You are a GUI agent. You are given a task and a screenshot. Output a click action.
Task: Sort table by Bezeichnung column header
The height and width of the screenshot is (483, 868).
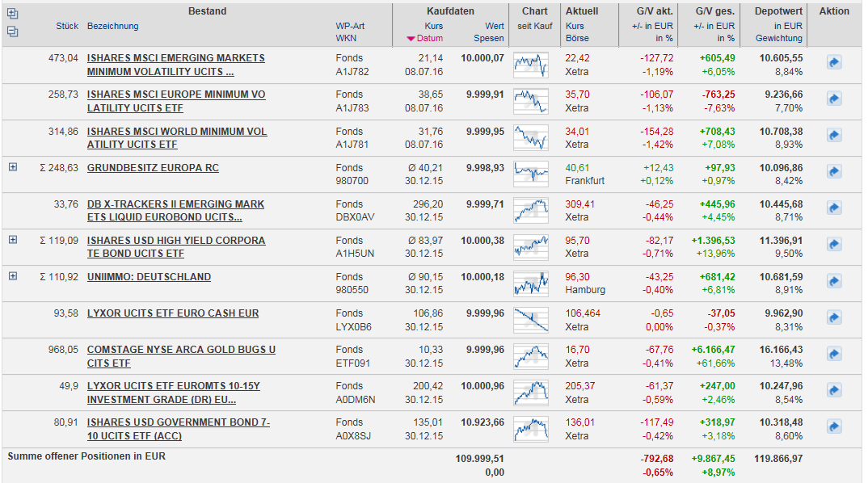(112, 26)
